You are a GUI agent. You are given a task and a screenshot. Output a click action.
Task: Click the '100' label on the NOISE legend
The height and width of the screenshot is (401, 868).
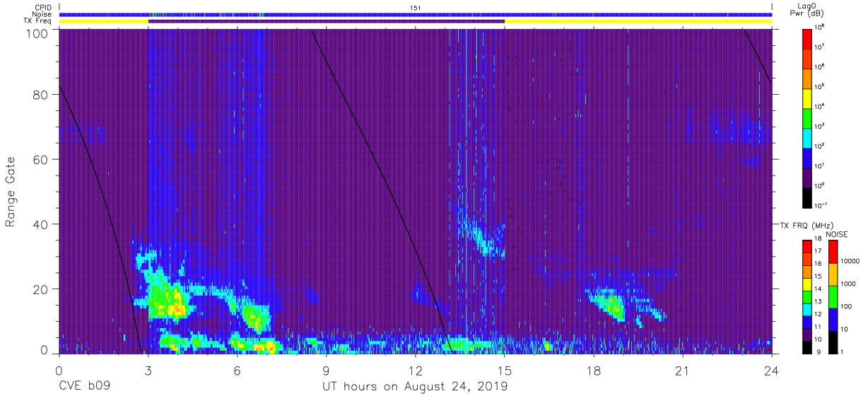point(848,307)
